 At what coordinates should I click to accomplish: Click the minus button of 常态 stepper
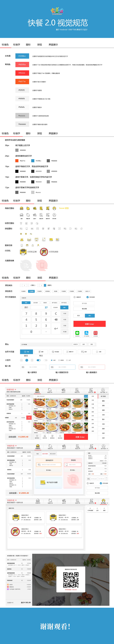pyautogui.click(x=21, y=285)
